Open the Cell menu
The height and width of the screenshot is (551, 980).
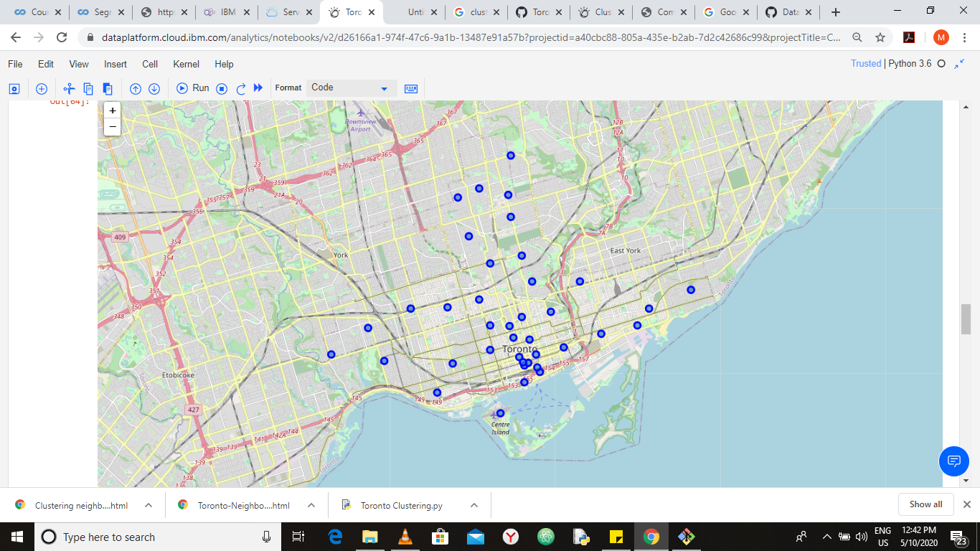pos(149,64)
